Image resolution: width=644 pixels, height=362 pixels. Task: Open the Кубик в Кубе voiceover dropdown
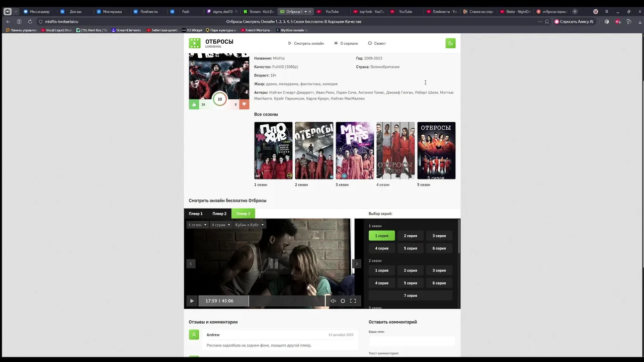250,225
